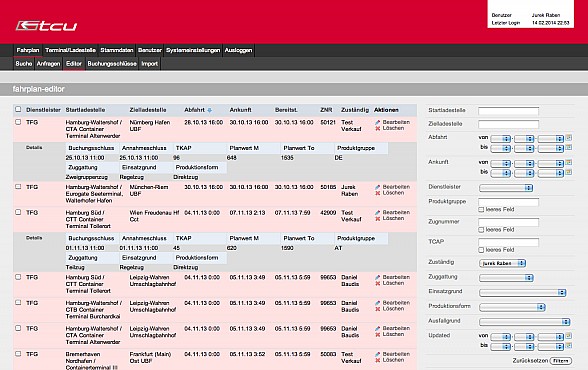Viewport: 588px width, 370px height.
Task: Open the Zuständig dropdown showing Jurek Raben
Action: point(502,264)
